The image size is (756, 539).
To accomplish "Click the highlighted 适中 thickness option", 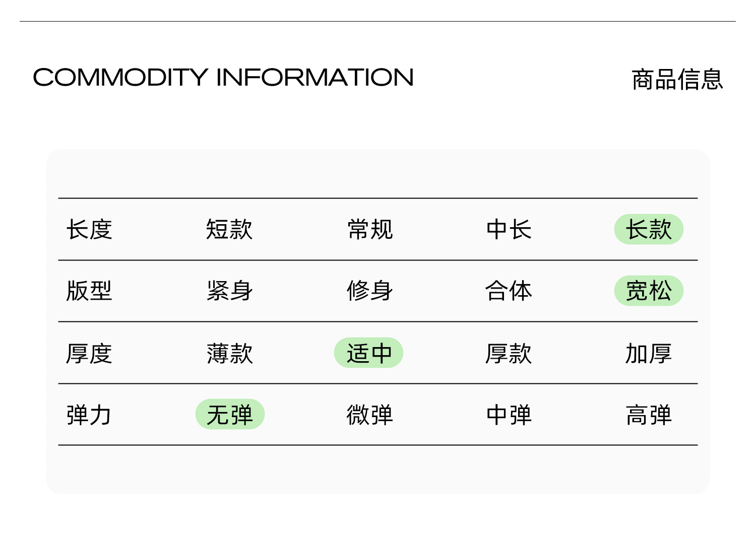I will click(x=368, y=353).
